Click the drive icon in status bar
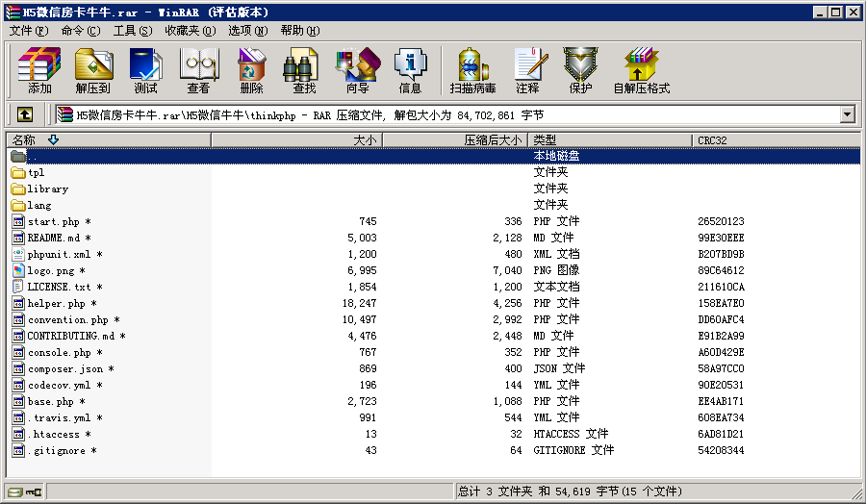Screen dimensions: 866x504 pos(13,492)
